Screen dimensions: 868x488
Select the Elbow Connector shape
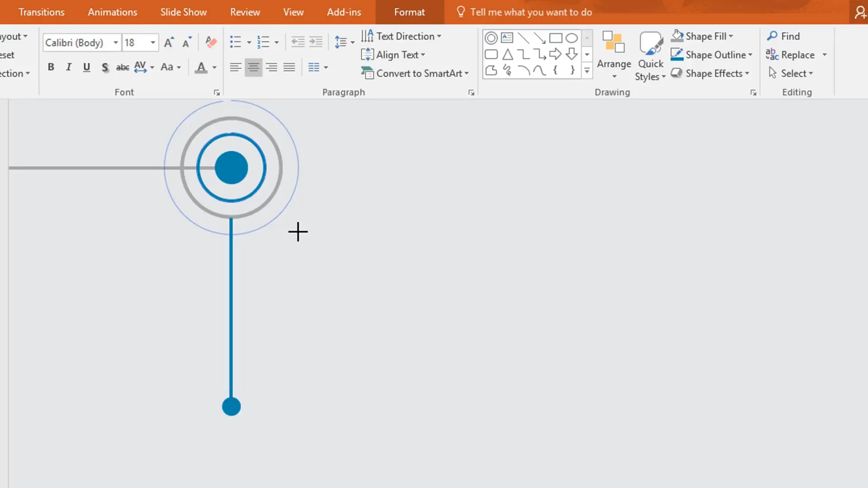click(524, 55)
